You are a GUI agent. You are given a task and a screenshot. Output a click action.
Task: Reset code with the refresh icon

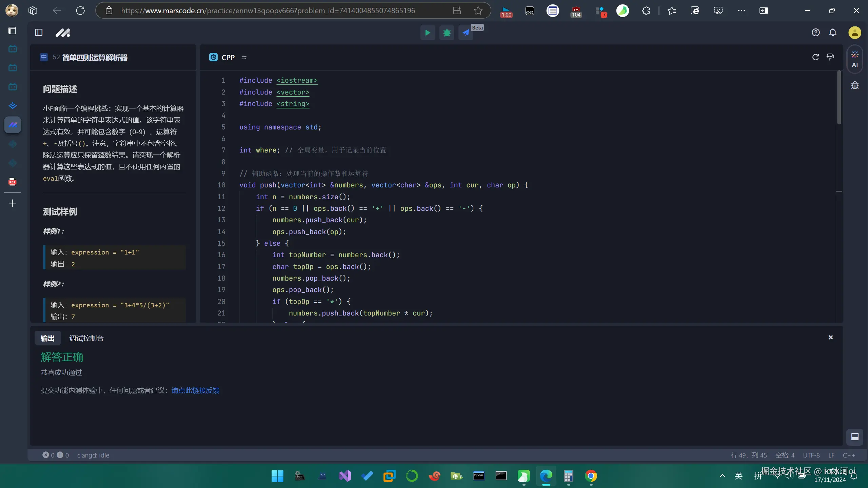pyautogui.click(x=815, y=57)
